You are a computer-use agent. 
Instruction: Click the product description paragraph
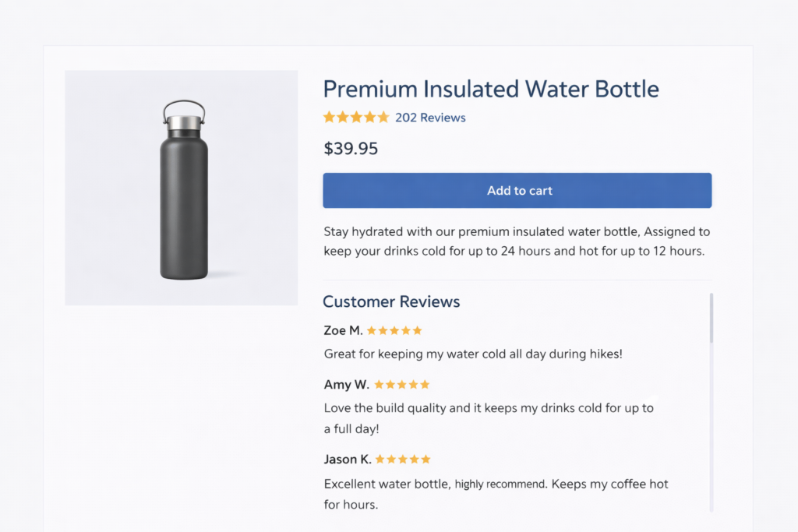click(516, 241)
